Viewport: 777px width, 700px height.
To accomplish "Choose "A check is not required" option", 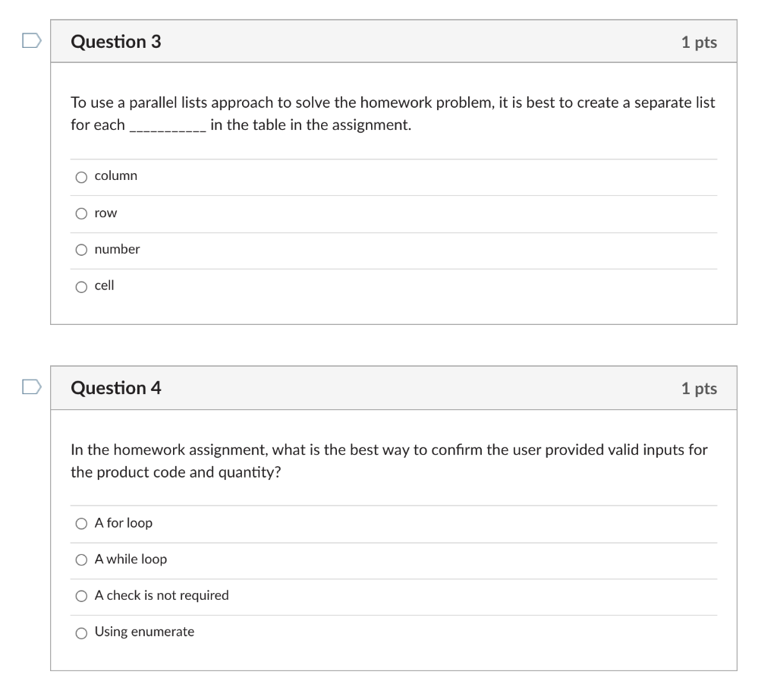I will point(81,595).
